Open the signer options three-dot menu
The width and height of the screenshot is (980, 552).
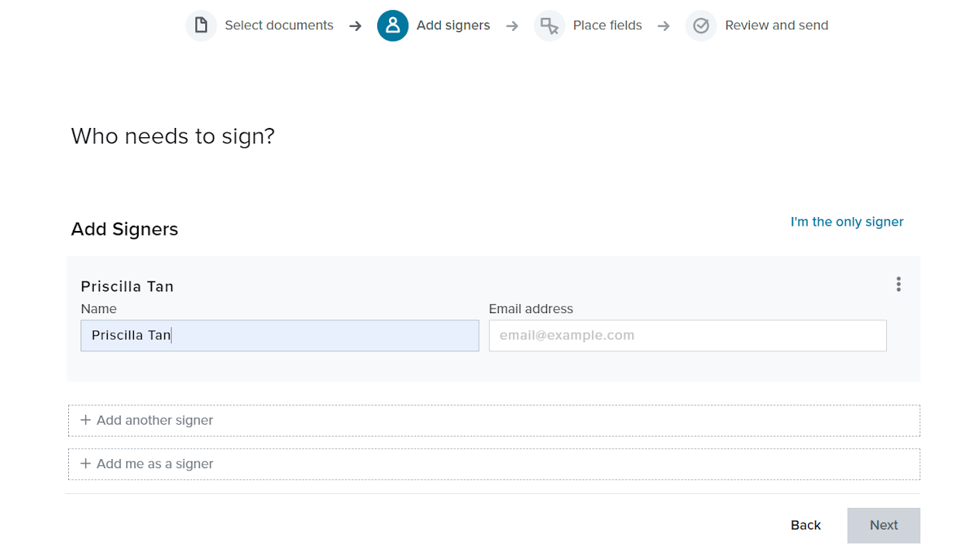899,285
